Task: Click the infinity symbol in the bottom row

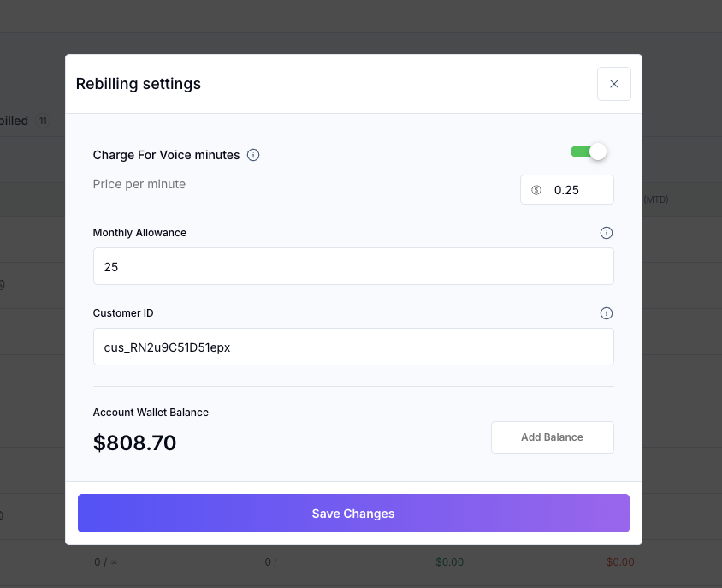Action: [x=115, y=562]
